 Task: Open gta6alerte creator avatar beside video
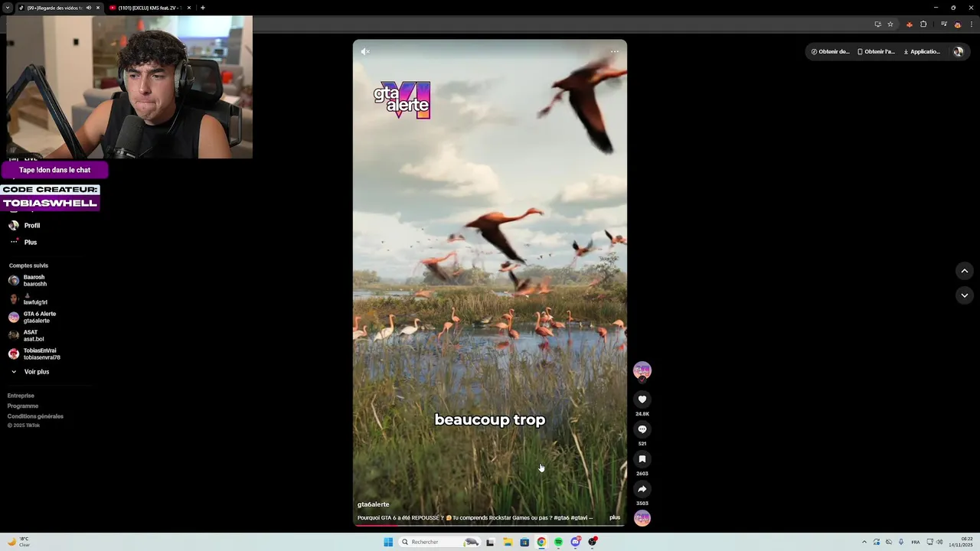(642, 370)
